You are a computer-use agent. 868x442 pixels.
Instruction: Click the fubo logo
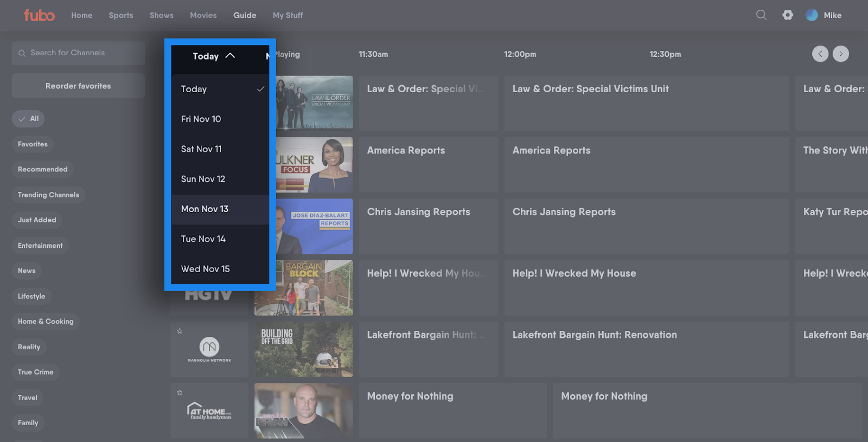(x=39, y=15)
